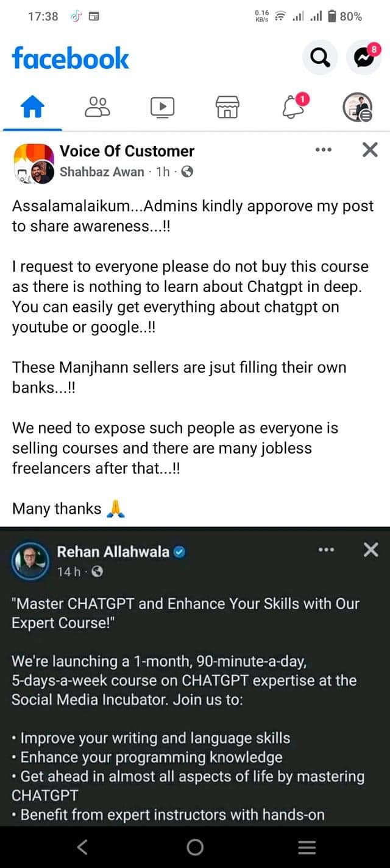
Task: Hide the Voice Of Customer post
Action: [370, 150]
